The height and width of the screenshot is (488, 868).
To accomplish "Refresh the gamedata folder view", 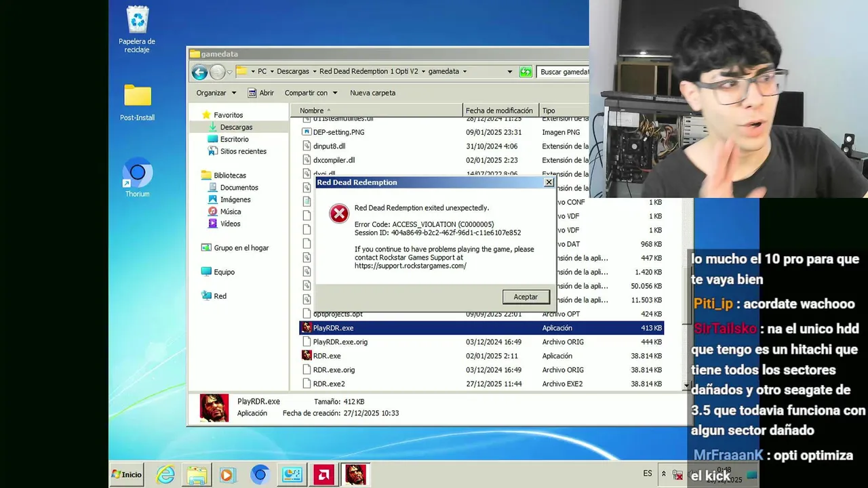I will [526, 72].
